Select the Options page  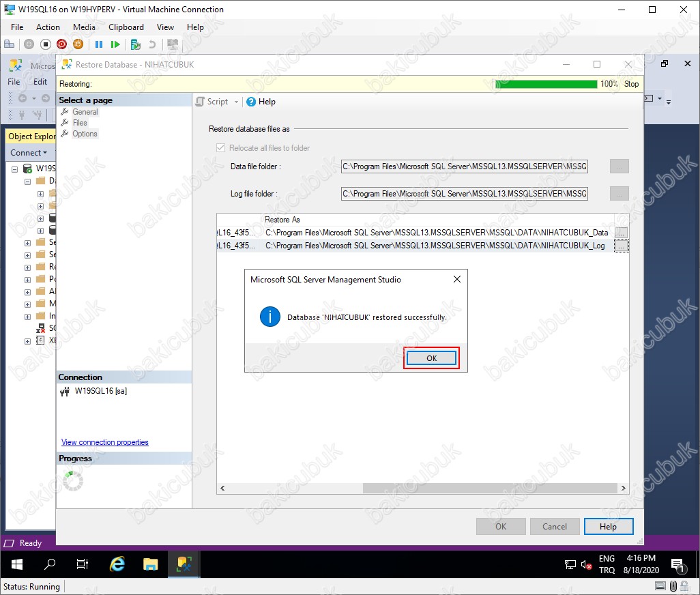tap(85, 134)
